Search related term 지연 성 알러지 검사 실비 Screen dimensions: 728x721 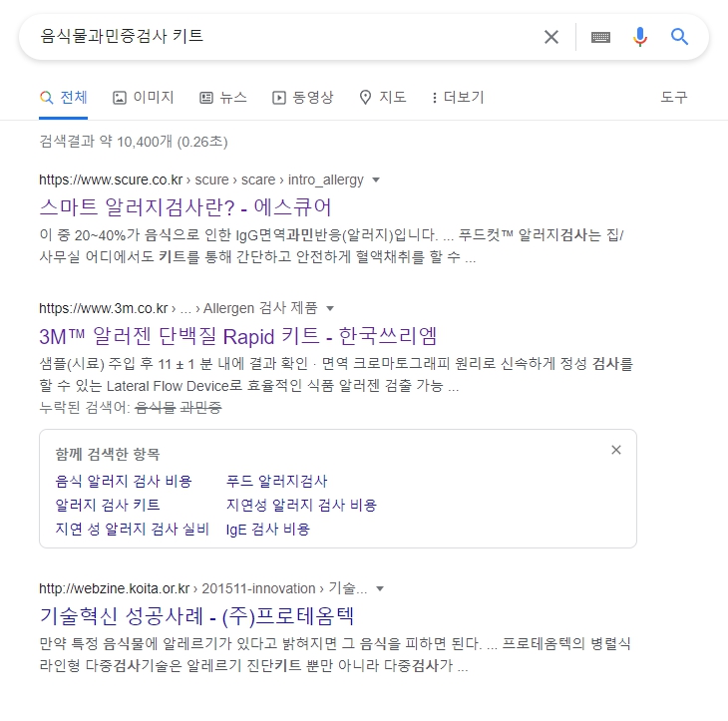133,530
